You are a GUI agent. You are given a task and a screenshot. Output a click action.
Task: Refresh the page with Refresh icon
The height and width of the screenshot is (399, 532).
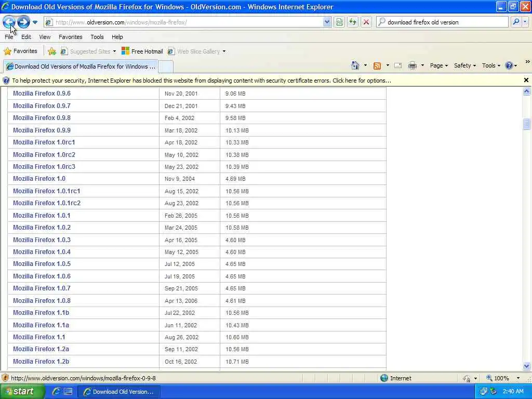point(353,22)
